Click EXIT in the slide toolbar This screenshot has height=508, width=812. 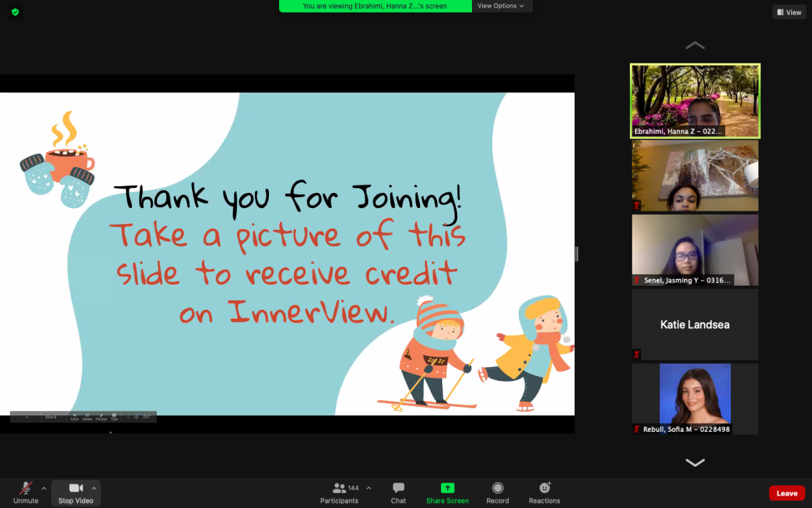[147, 417]
